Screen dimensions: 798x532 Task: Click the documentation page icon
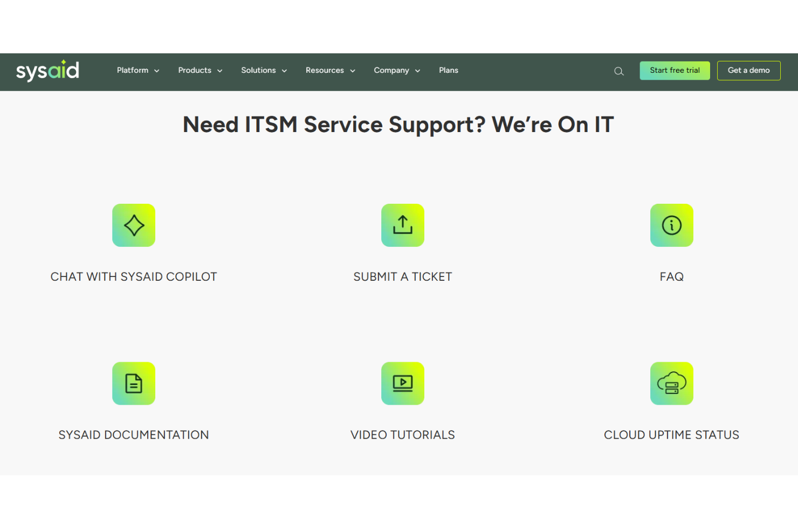134,383
